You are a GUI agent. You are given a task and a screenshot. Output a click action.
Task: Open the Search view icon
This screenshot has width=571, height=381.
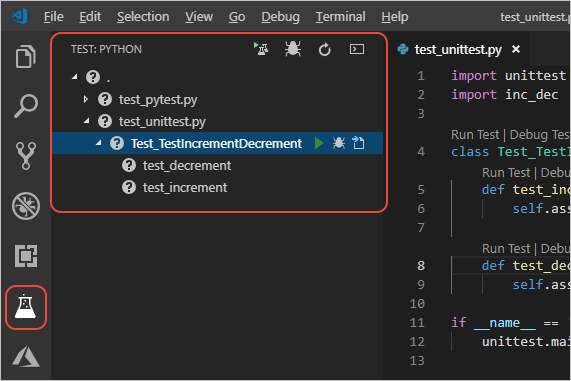pos(25,106)
